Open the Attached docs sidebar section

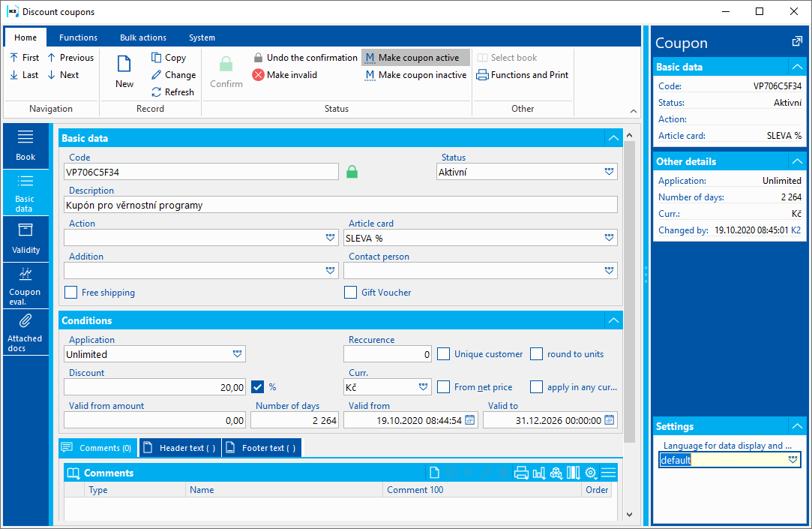click(x=25, y=332)
